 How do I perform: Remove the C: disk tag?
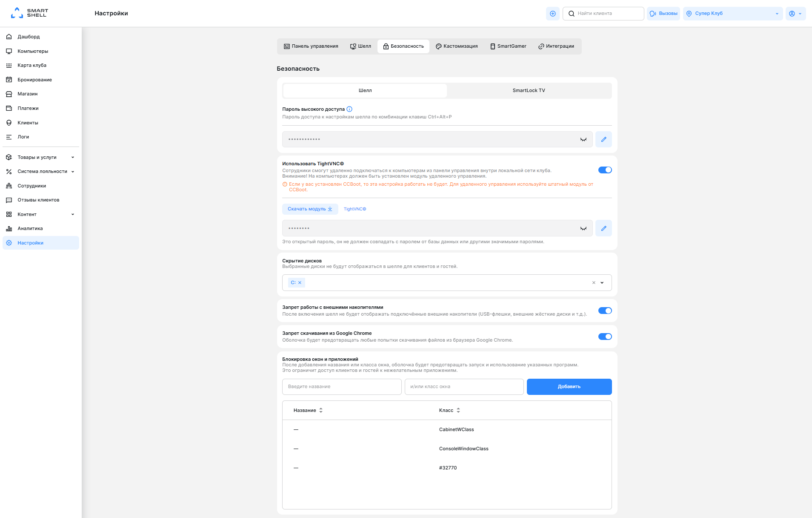pyautogui.click(x=300, y=282)
